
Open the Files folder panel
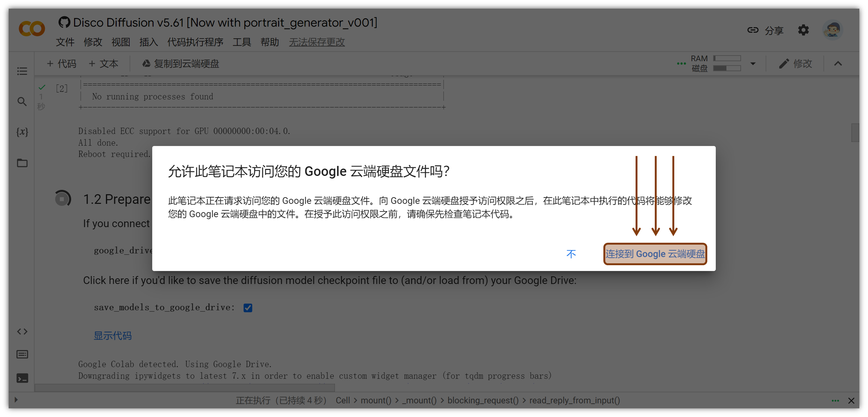22,163
